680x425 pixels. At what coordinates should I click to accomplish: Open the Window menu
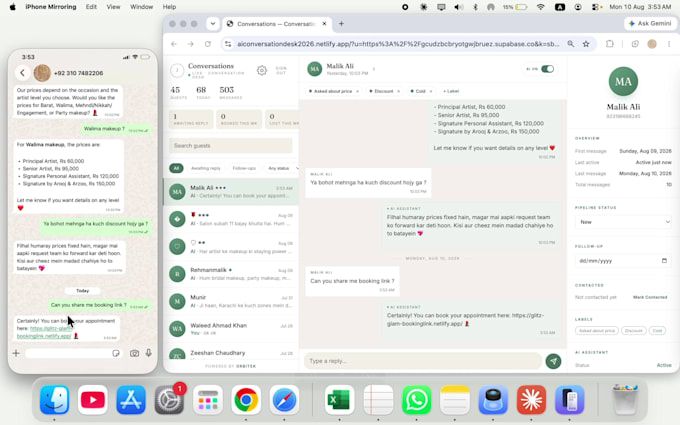[141, 7]
